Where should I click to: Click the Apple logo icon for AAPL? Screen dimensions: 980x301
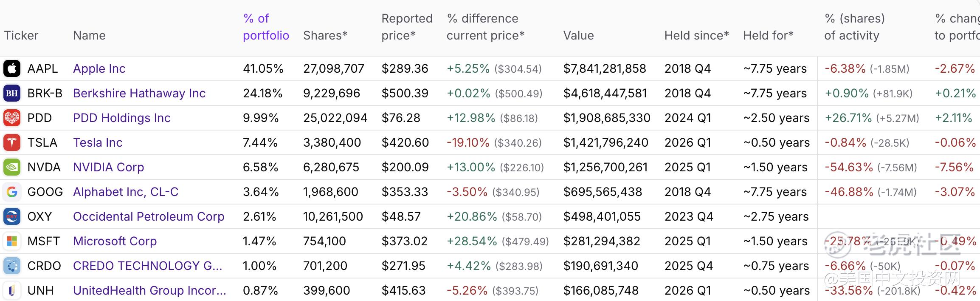12,68
